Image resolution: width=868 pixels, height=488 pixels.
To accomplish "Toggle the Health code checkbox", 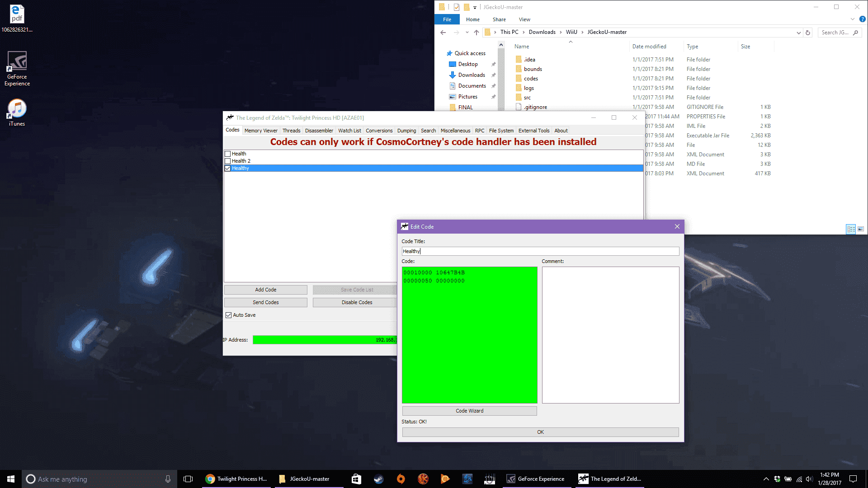I will coord(228,154).
